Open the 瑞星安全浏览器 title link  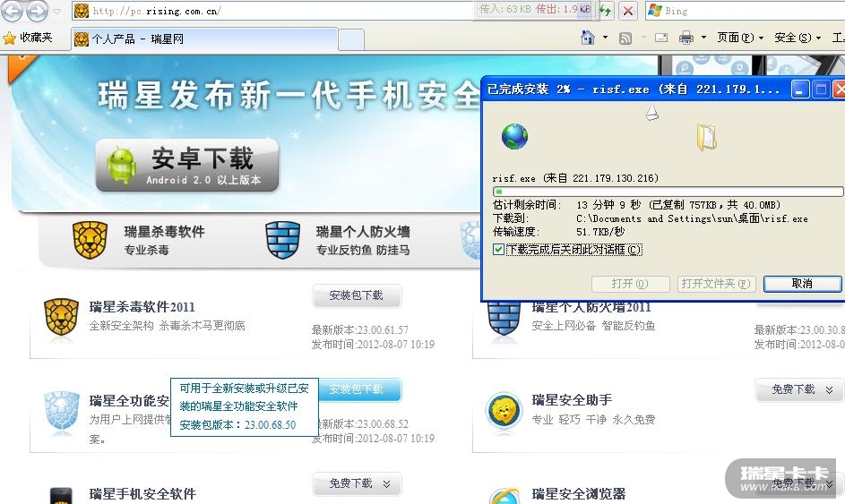click(x=579, y=494)
